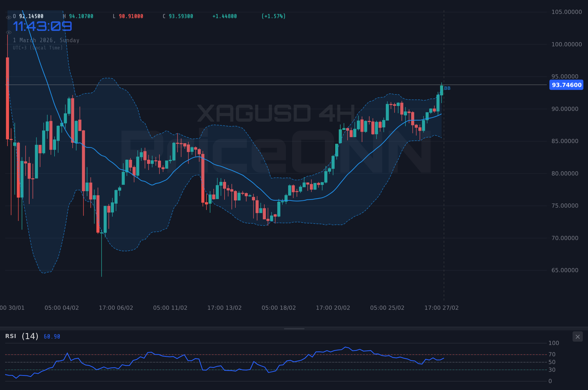Toggle visibility of the Bollinger Bands indicator
Viewport: 588px width, 390px height.
click(x=8, y=32)
